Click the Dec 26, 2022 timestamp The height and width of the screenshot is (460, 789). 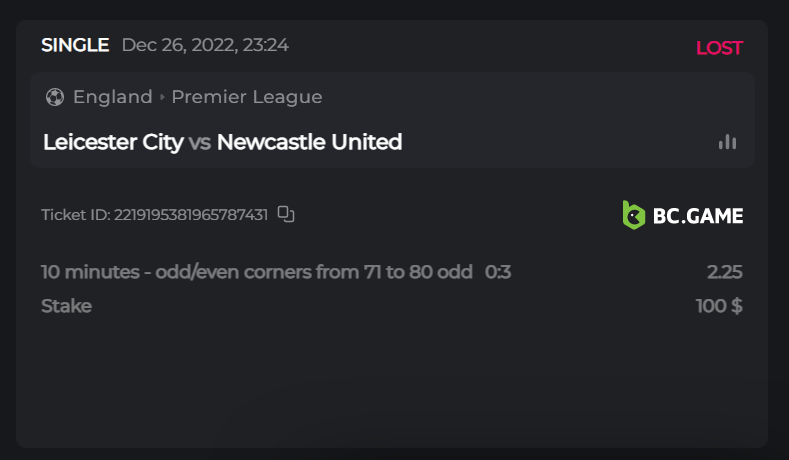205,45
